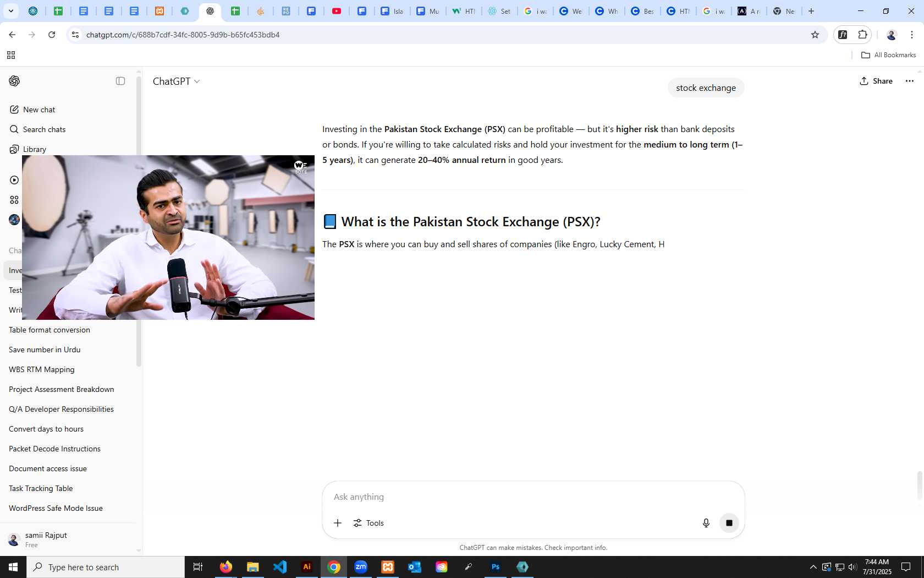924x578 pixels.
Task: Bookmark this page with the star
Action: click(815, 35)
